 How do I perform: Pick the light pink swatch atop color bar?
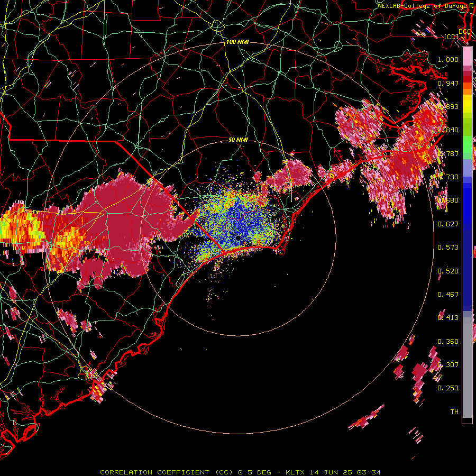click(x=467, y=57)
